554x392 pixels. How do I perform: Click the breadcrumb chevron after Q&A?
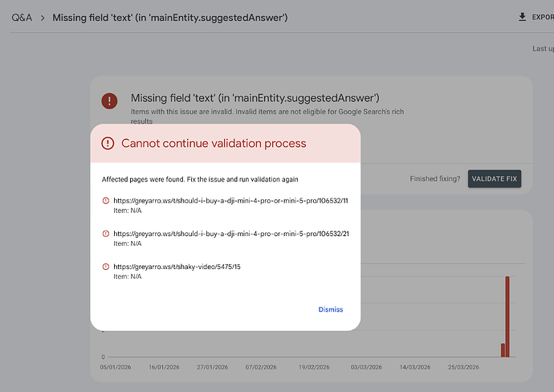pyautogui.click(x=43, y=18)
